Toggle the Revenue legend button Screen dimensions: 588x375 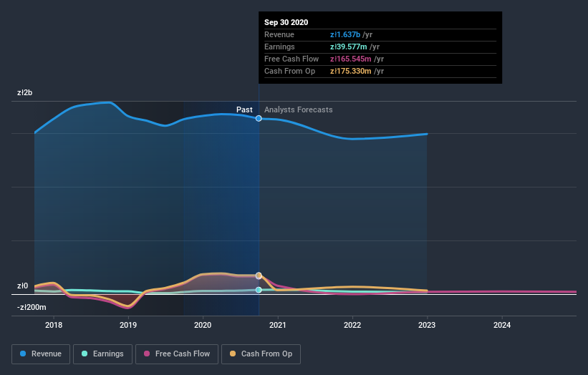[x=41, y=354]
